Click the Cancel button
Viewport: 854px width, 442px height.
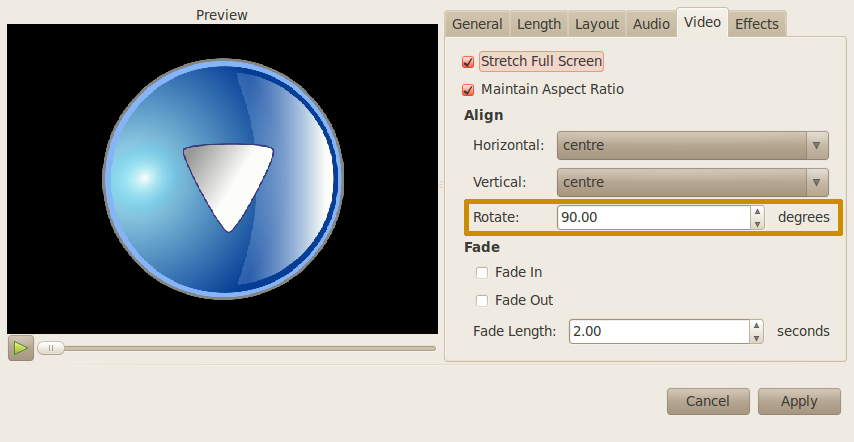coord(708,401)
